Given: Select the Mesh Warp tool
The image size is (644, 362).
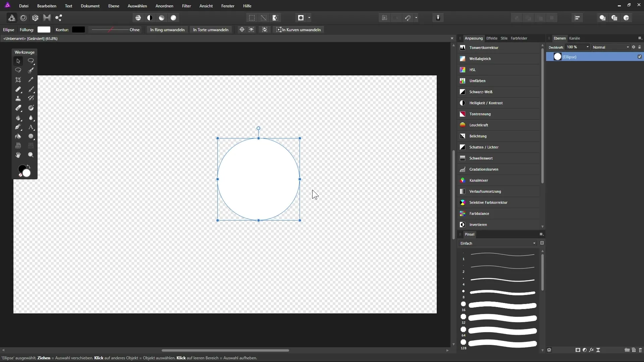Looking at the screenshot, I should [x=18, y=146].
